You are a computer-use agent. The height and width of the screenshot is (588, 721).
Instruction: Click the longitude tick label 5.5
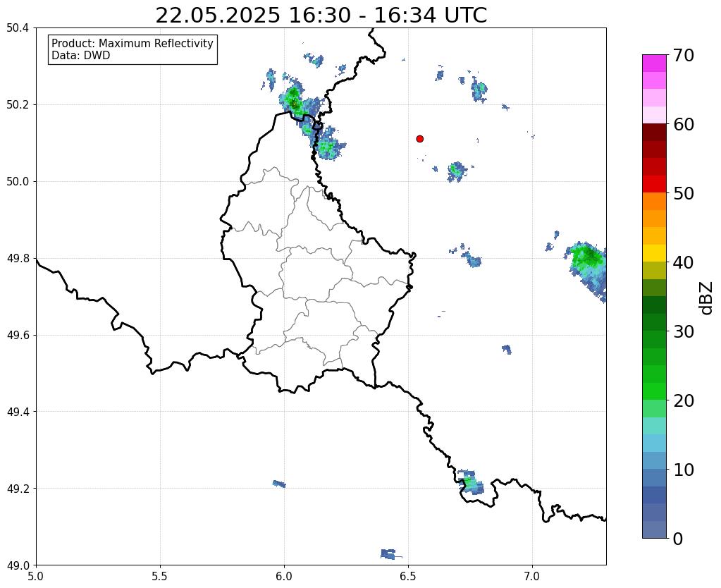160,577
